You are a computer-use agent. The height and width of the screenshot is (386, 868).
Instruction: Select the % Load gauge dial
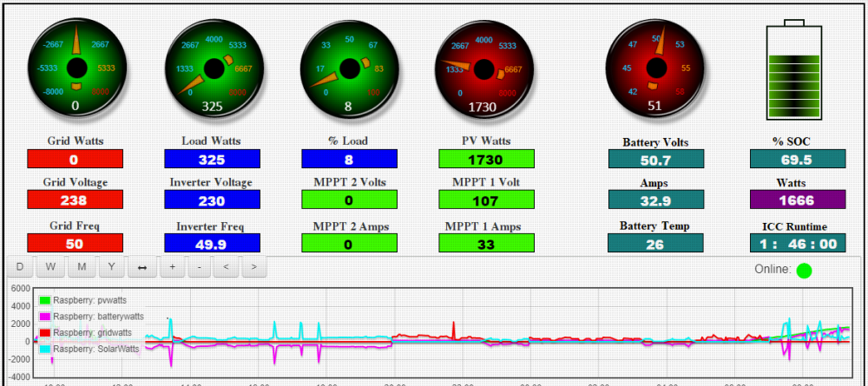click(x=349, y=69)
